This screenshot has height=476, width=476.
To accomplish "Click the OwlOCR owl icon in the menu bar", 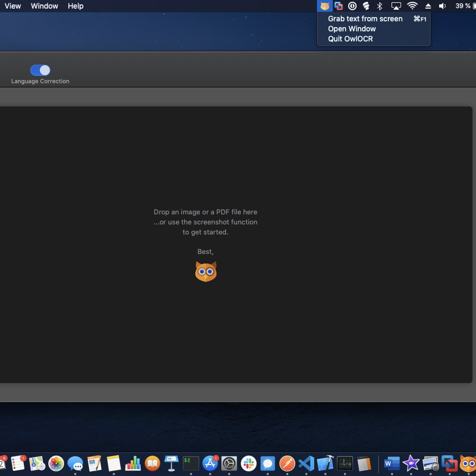I will (x=325, y=6).
